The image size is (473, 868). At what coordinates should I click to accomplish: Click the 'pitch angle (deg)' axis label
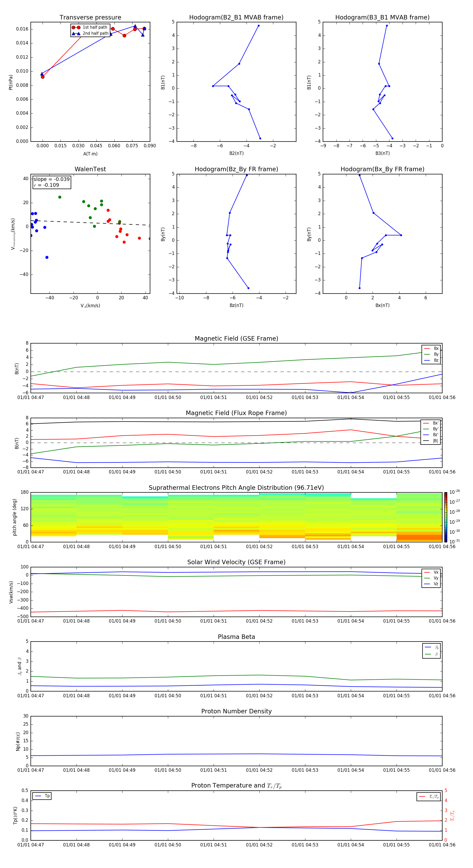coord(14,517)
